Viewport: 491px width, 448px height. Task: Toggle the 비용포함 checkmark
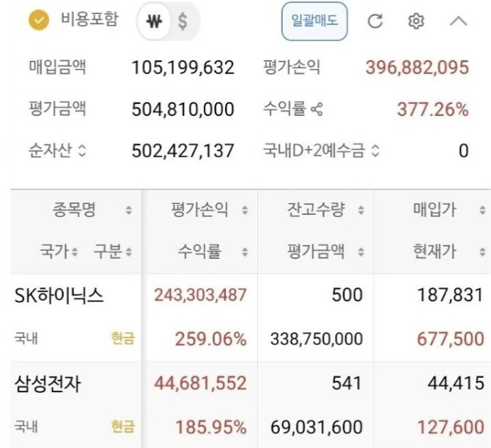coord(38,21)
